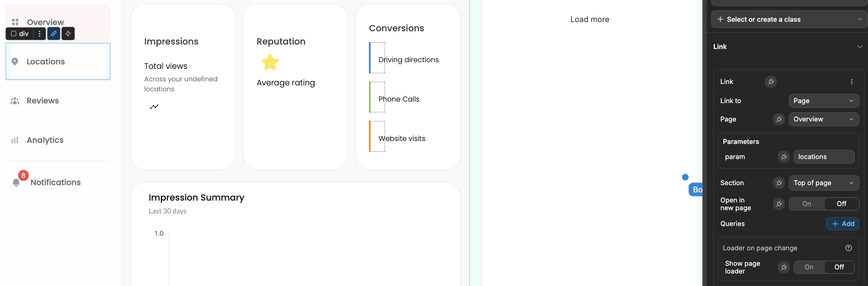Click the bind icon next to Page
The height and width of the screenshot is (286, 868).
click(x=779, y=119)
